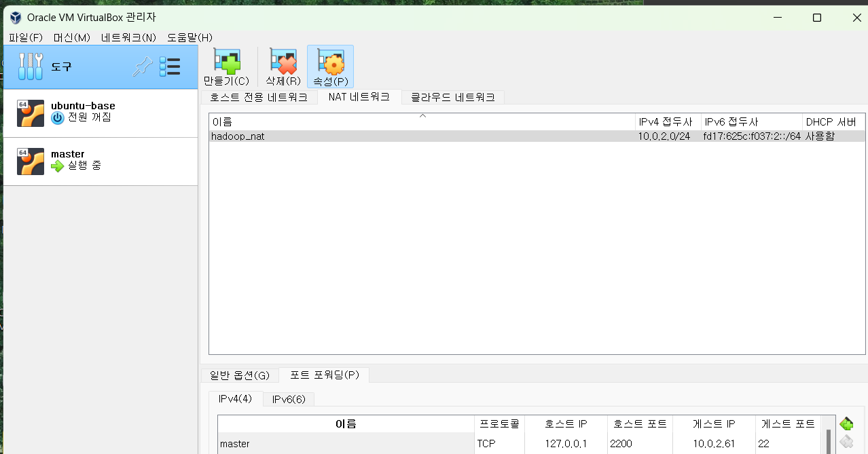868x454 pixels.
Task: Click the 호스트 IP column header
Action: (x=566, y=424)
